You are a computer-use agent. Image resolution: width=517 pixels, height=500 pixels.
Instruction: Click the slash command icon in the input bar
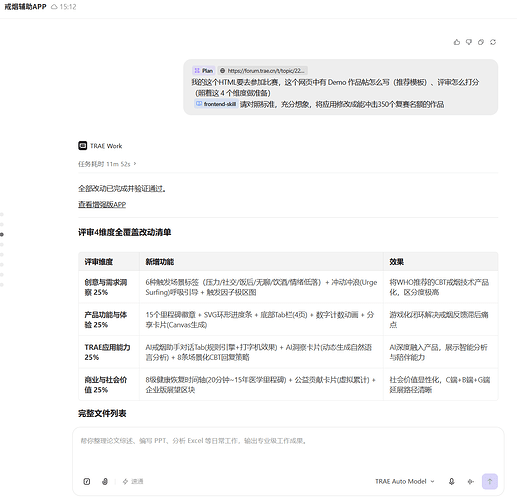pos(87,481)
